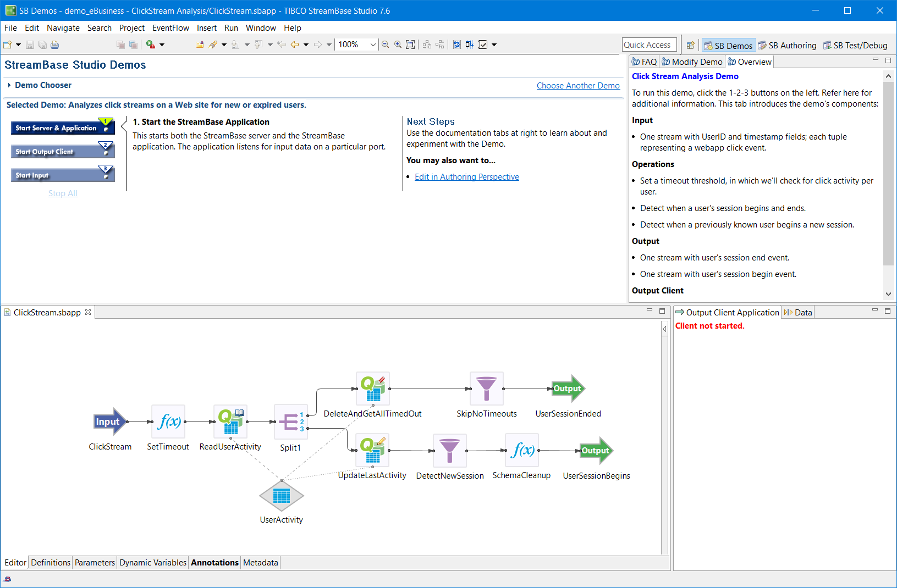This screenshot has height=588, width=897.
Task: Open the Modify Demo tab
Action: pos(692,62)
